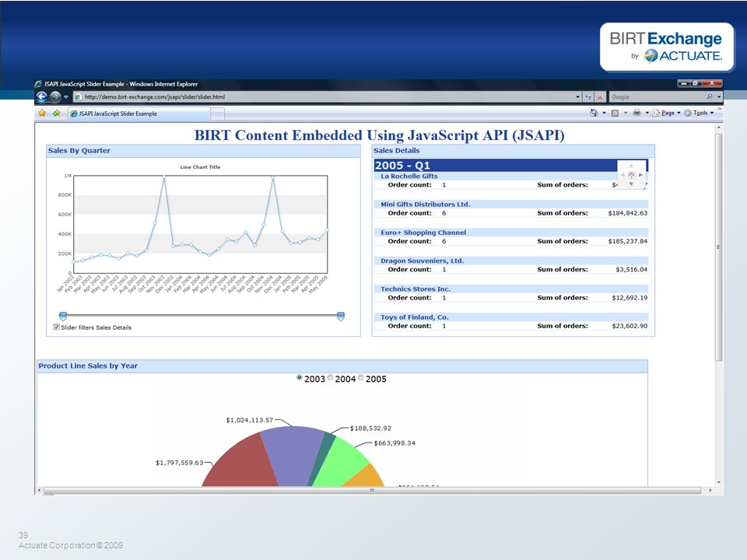Viewport: 747px width, 560px height.
Task: Select the JSAPI JavaScript Slider Example tab
Action: click(x=139, y=114)
